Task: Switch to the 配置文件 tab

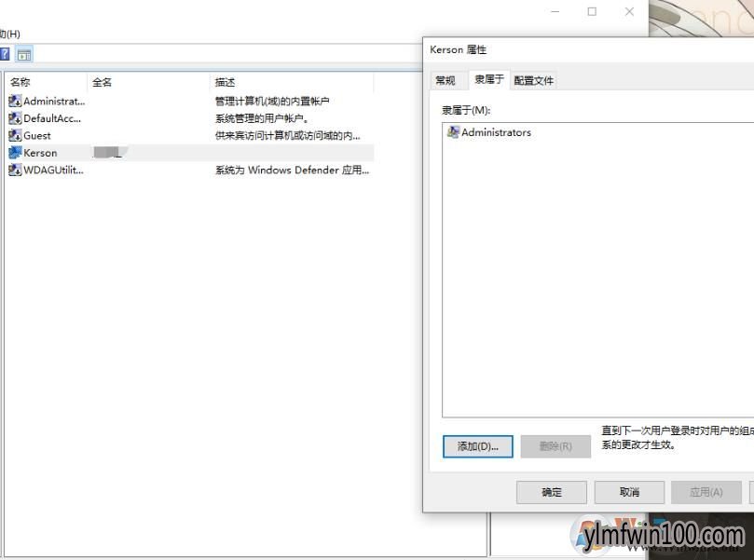Action: coord(533,80)
